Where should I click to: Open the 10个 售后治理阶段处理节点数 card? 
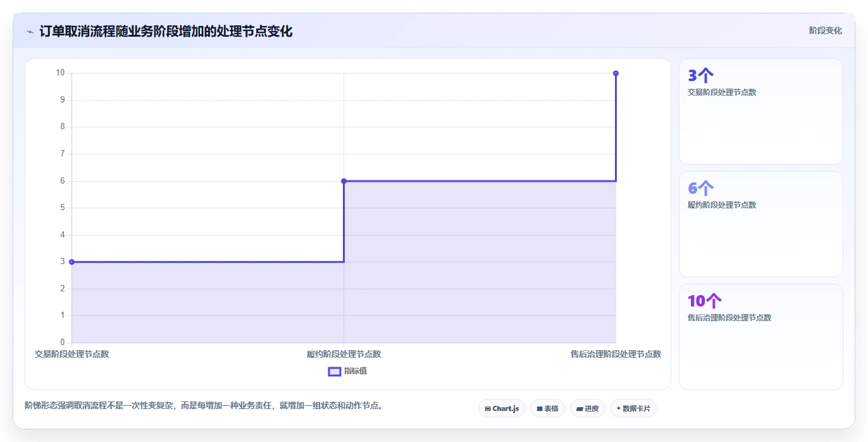pyautogui.click(x=761, y=337)
